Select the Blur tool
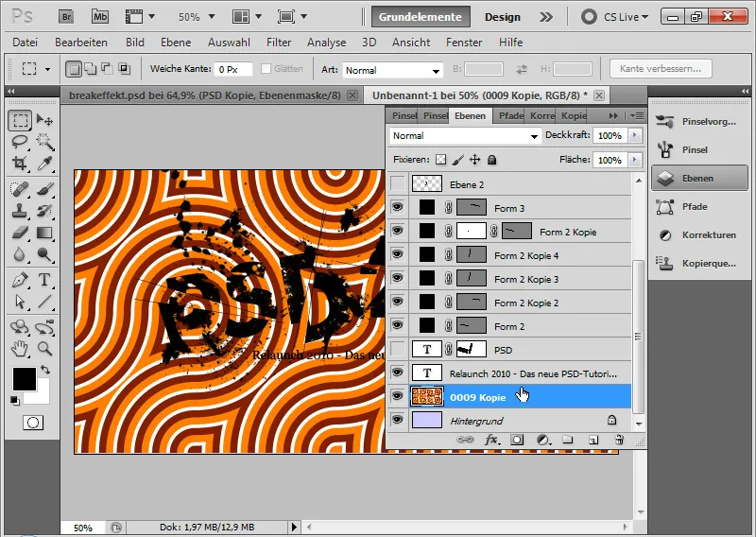The image size is (756, 537). click(20, 254)
